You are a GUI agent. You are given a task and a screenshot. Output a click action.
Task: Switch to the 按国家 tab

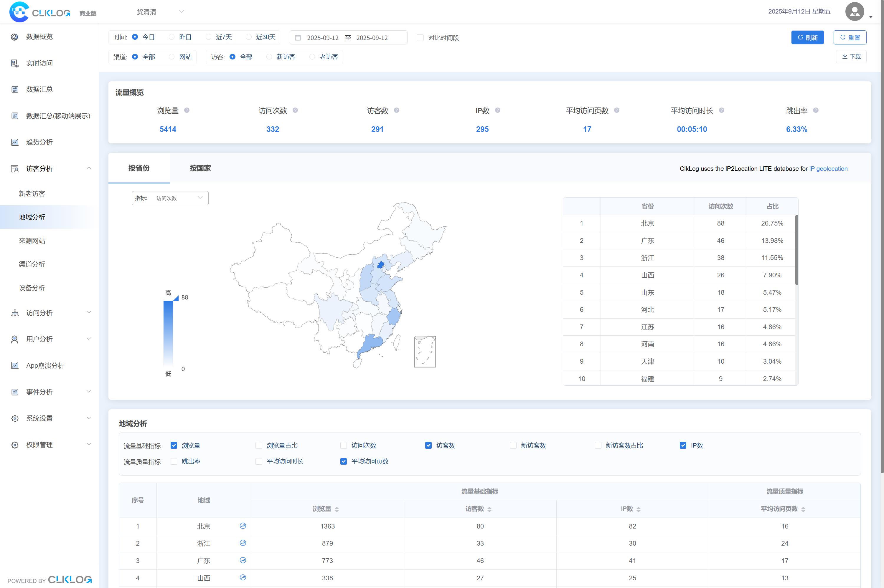200,168
